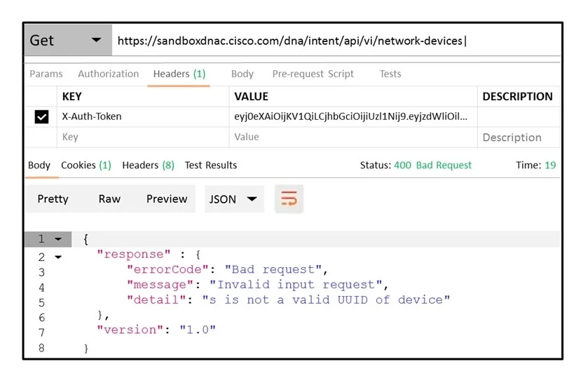
Task: View response Headers (8) tab
Action: (x=148, y=166)
